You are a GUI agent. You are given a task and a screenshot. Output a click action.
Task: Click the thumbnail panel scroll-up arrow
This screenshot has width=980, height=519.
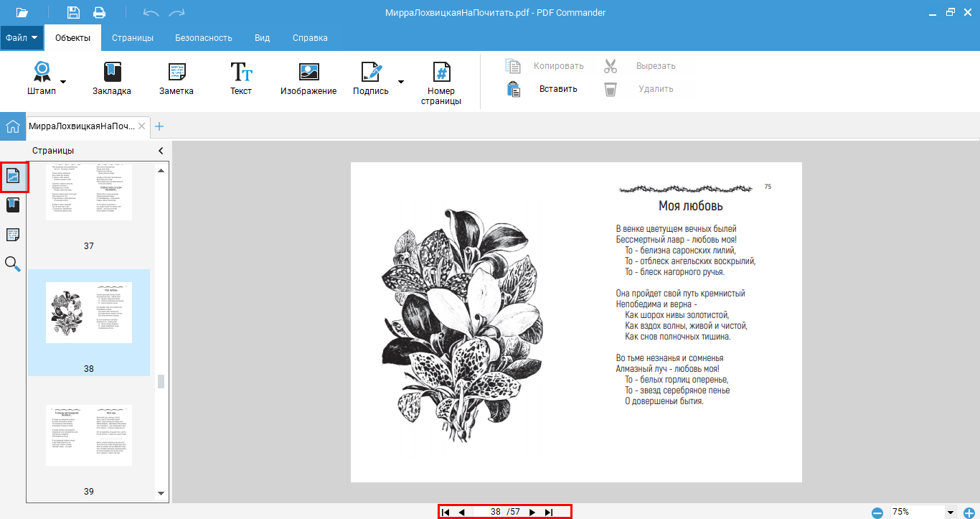coord(161,171)
